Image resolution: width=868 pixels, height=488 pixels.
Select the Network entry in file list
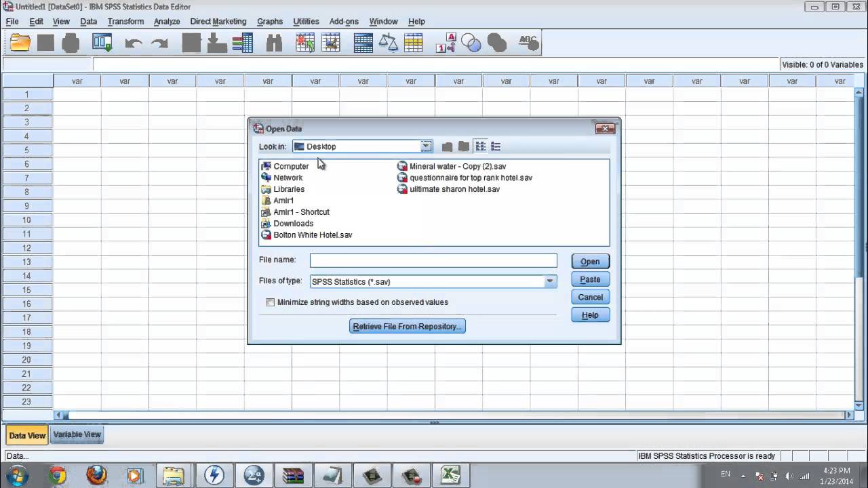coord(282,178)
